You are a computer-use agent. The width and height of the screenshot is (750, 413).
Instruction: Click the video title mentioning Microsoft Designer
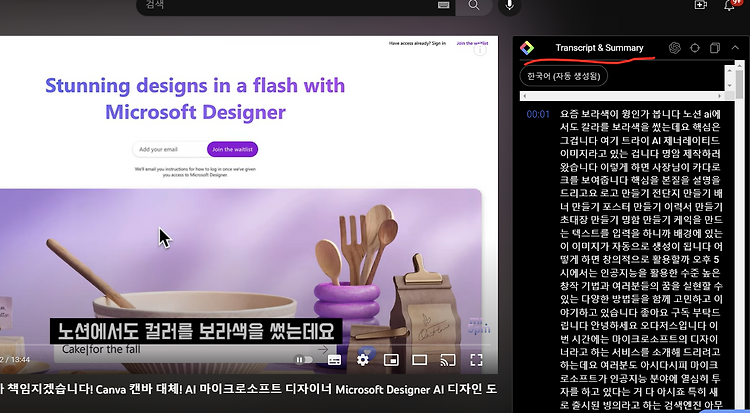pyautogui.click(x=249, y=390)
